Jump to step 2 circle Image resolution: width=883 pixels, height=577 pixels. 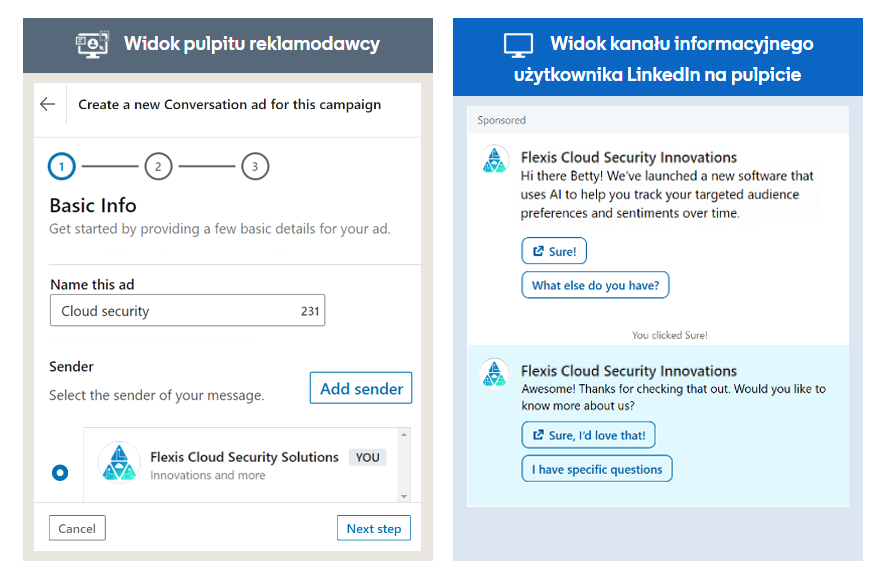(158, 167)
